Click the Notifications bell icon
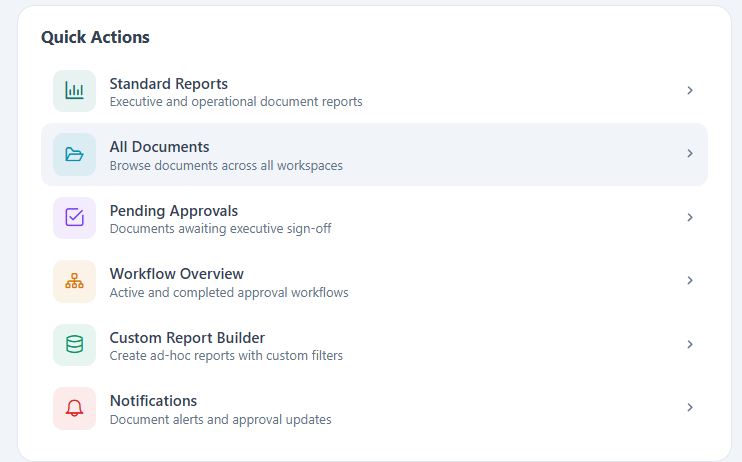742x462 pixels. (x=74, y=408)
